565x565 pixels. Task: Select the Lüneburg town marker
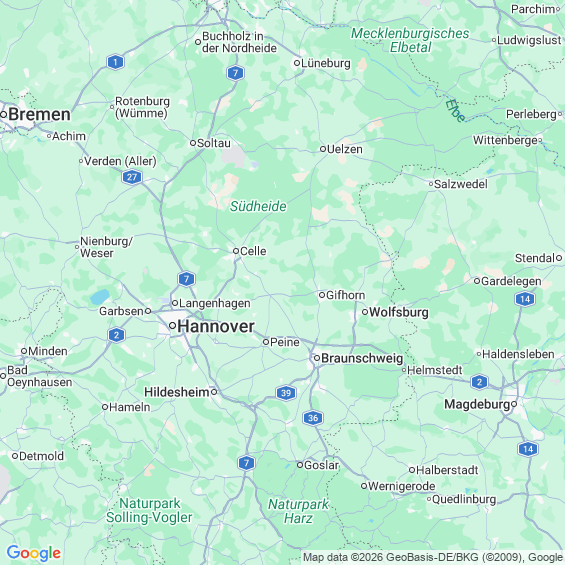point(297,63)
